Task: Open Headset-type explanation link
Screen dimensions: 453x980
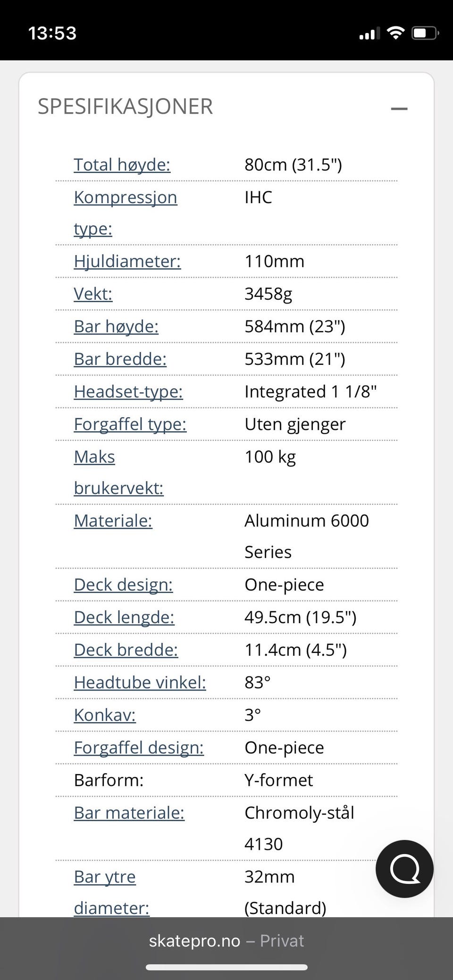Action: coord(128,391)
